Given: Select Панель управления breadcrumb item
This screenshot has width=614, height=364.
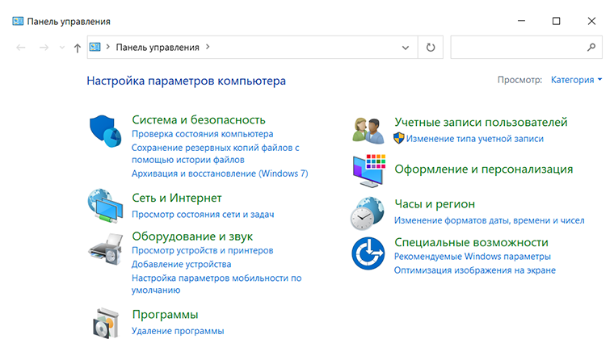Looking at the screenshot, I should [158, 48].
